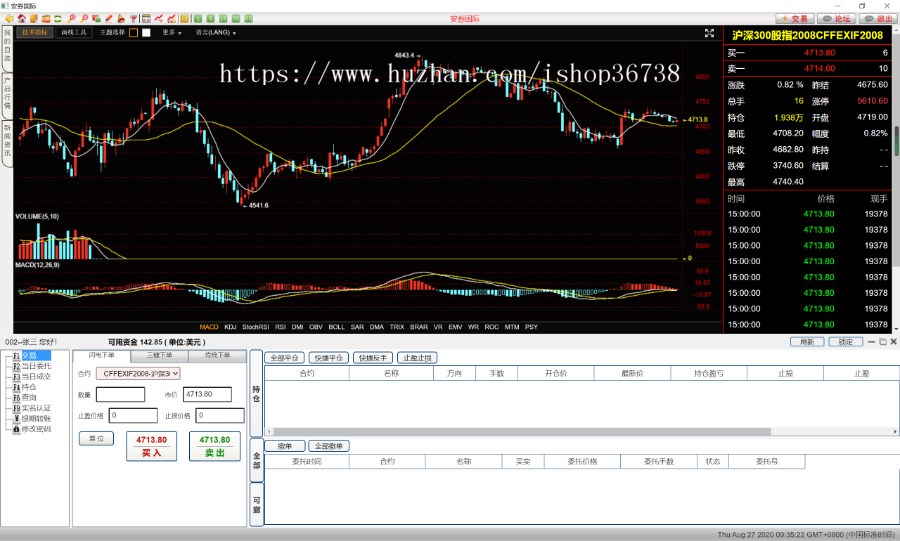Screen dimensions: 900x541
Task: Click the red 买入 buy button
Action: point(151,446)
